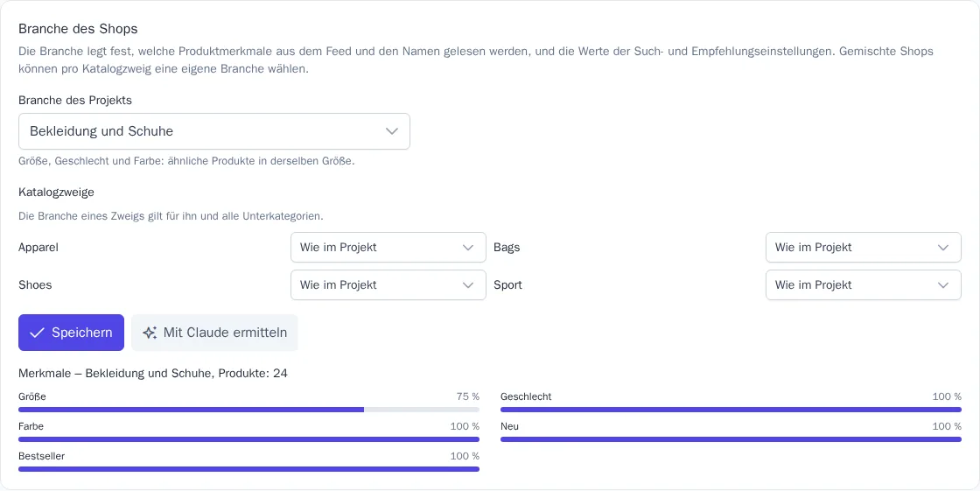Click the Geschlecht progress bar
980x491 pixels.
pyautogui.click(x=731, y=410)
